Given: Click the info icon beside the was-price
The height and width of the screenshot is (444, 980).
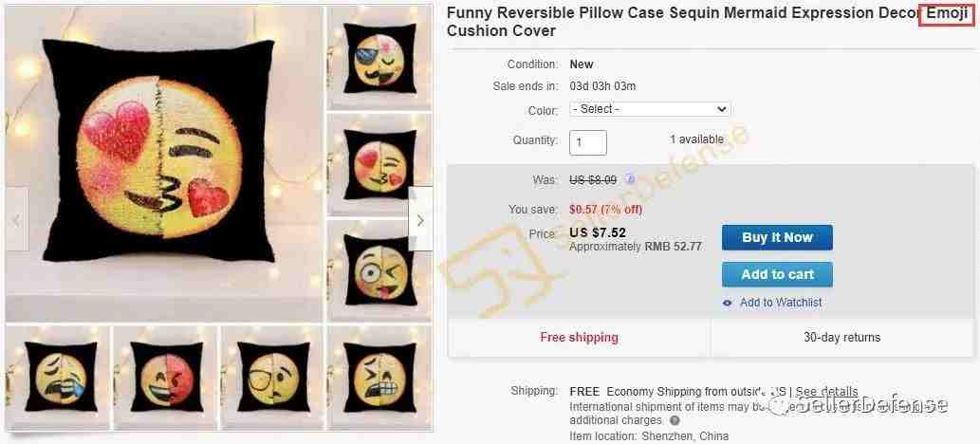Looking at the screenshot, I should [x=630, y=179].
